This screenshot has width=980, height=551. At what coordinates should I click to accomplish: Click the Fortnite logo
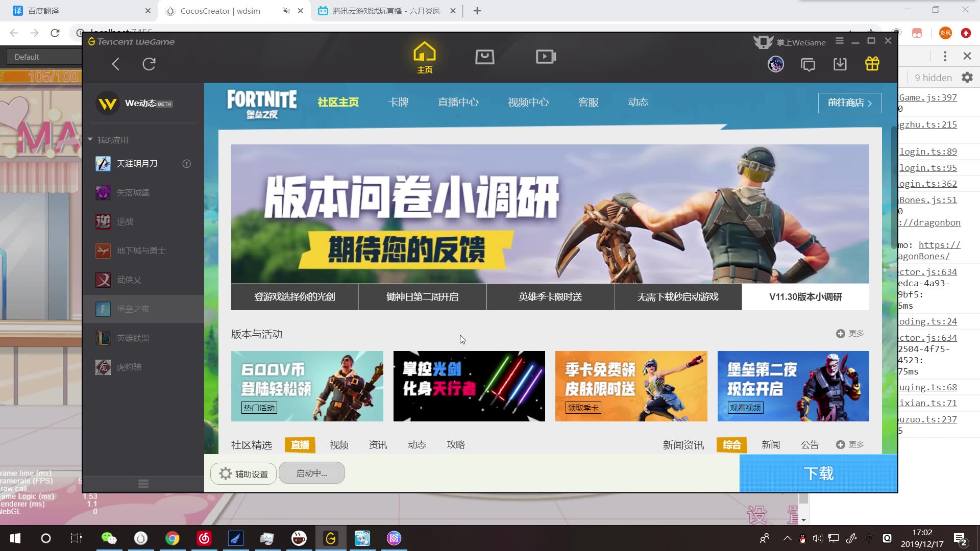pos(262,104)
